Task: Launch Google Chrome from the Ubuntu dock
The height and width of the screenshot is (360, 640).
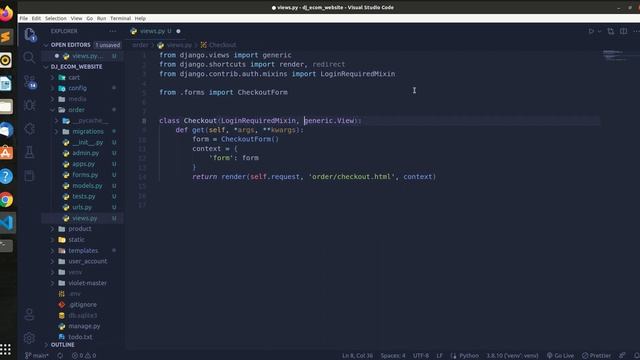Action: (6, 200)
